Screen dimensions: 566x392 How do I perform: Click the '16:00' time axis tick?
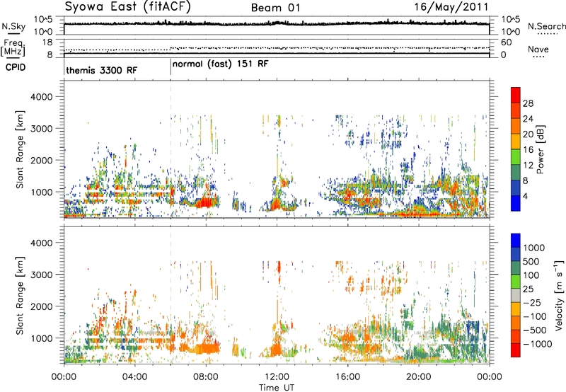[x=347, y=377]
